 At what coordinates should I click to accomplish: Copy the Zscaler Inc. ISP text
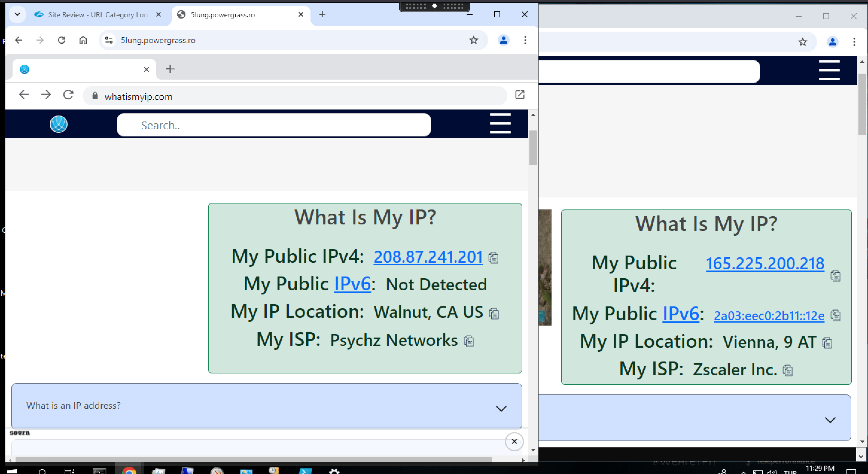[x=788, y=370]
